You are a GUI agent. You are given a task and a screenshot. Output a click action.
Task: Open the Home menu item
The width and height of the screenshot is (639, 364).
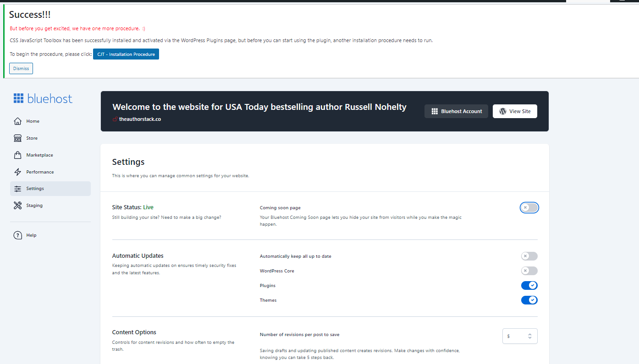pos(50,121)
